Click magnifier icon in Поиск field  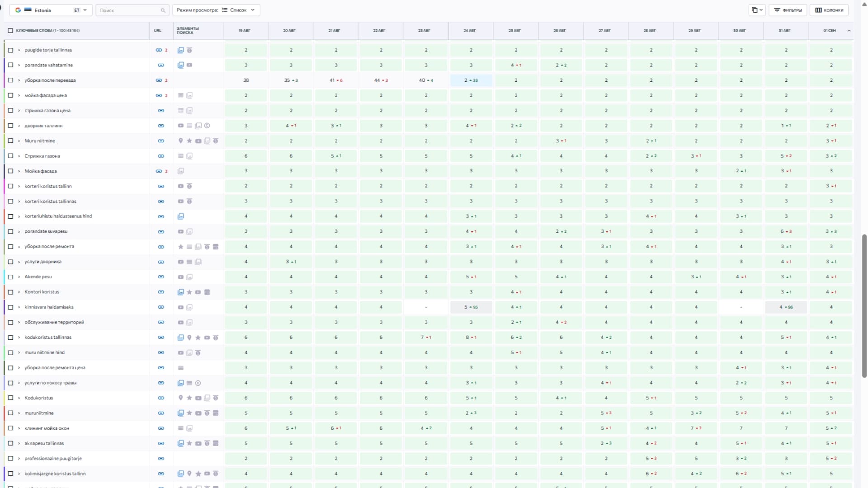pyautogui.click(x=163, y=10)
